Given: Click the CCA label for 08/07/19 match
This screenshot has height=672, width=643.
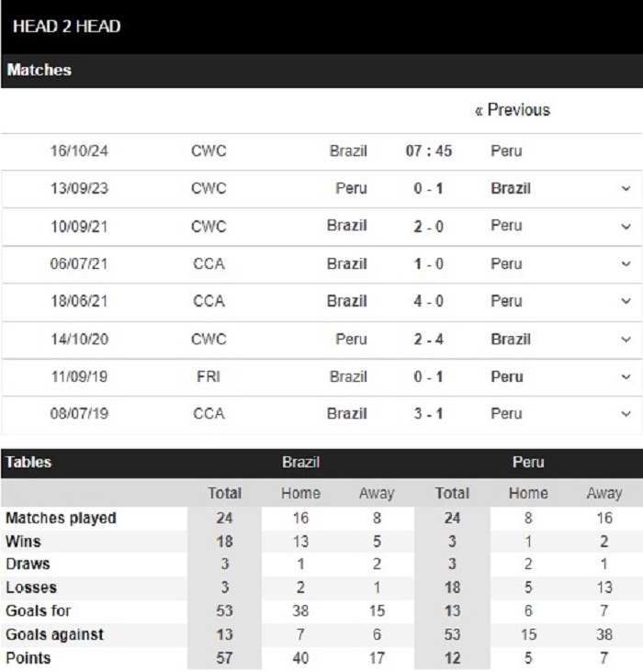Looking at the screenshot, I should click(209, 414).
